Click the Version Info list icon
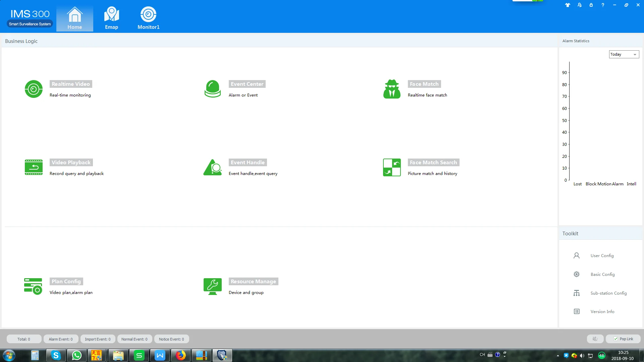This screenshot has height=362, width=644. [577, 311]
